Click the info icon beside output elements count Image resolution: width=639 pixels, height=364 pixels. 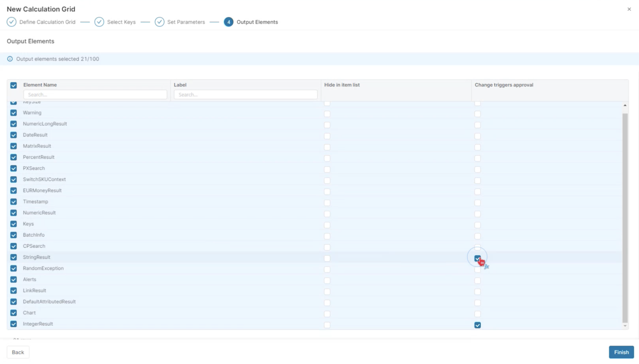point(10,59)
